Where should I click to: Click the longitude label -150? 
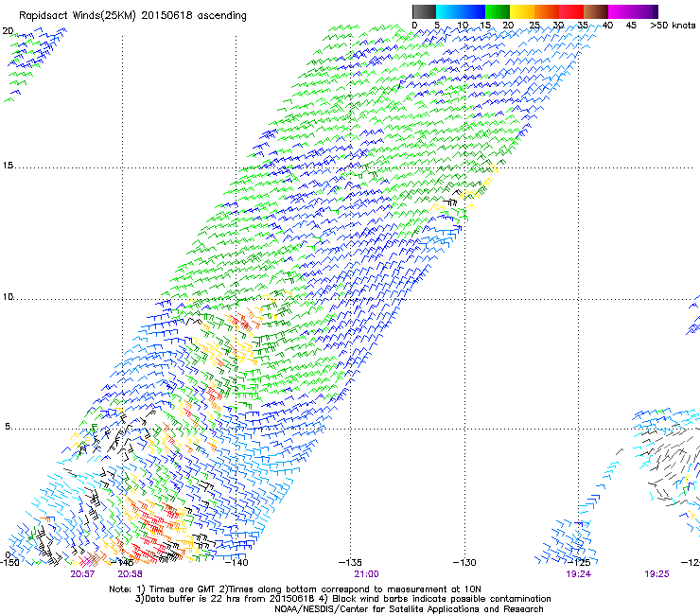pyautogui.click(x=9, y=563)
